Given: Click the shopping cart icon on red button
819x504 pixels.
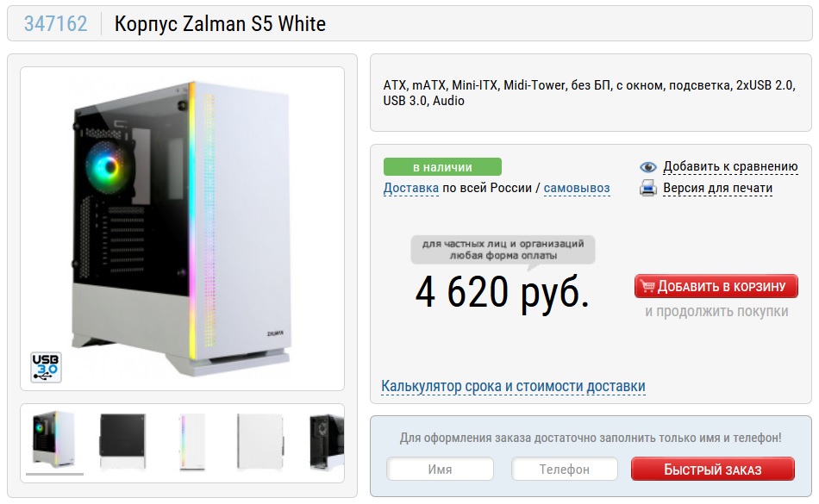Looking at the screenshot, I should (647, 286).
